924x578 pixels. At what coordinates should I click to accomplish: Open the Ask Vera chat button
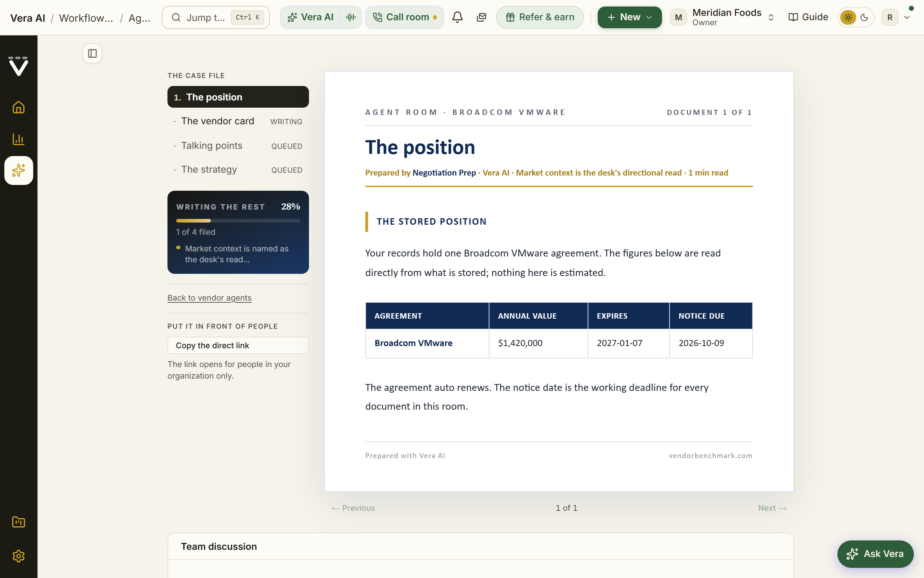click(875, 553)
